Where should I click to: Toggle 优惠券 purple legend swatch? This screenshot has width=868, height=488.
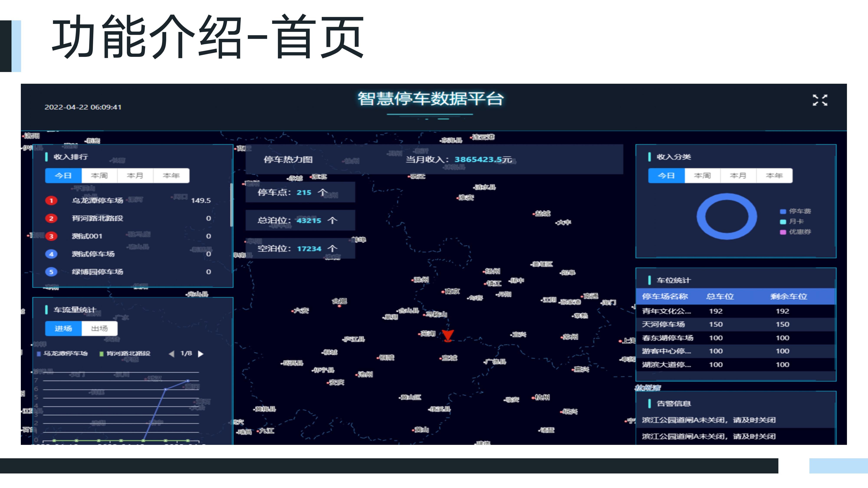783,232
